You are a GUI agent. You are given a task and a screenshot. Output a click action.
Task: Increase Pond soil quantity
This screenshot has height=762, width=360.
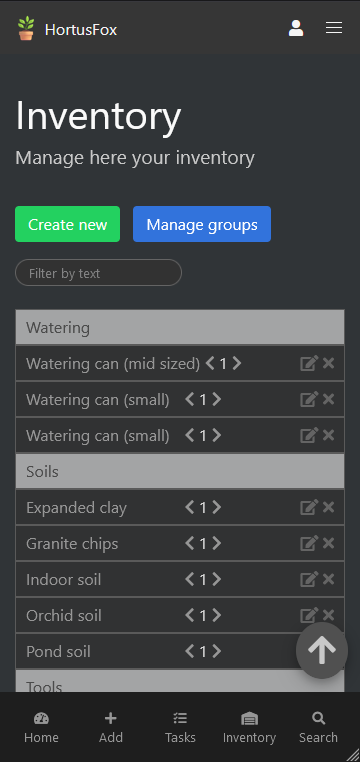coord(217,651)
